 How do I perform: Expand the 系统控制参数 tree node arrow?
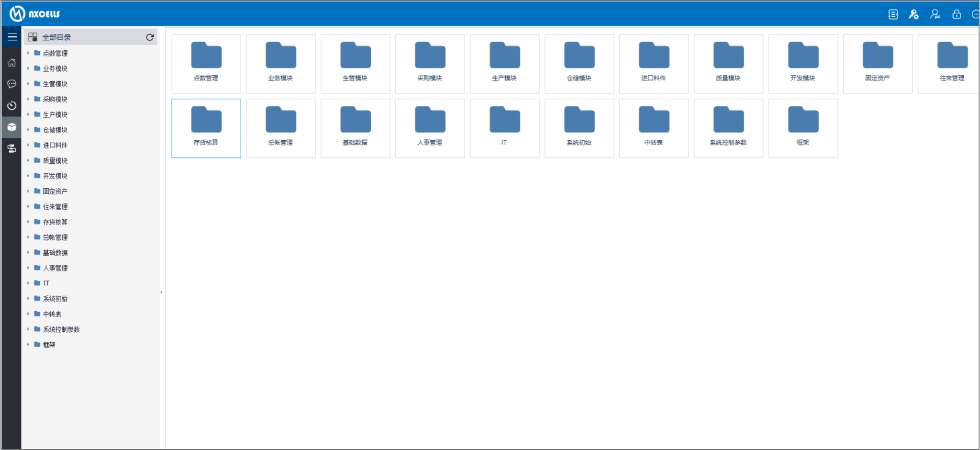click(28, 329)
